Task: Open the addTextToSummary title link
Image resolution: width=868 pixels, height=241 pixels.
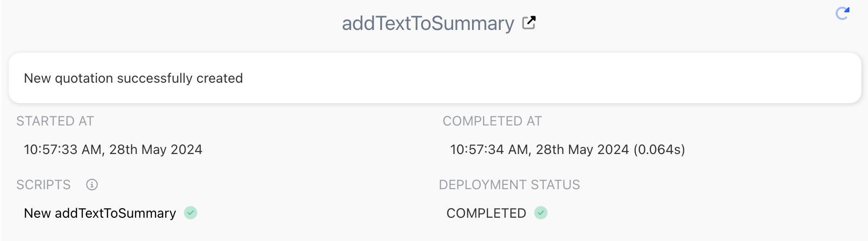Action: [428, 23]
